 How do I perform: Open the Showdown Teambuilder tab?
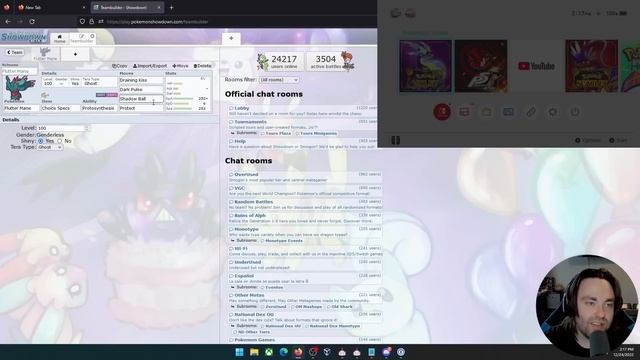point(82,38)
